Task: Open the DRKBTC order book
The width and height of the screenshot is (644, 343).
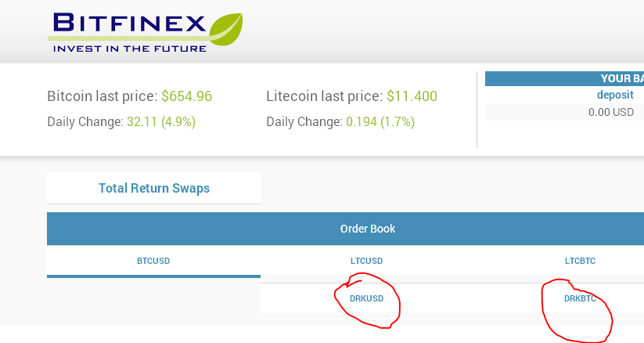Action: (x=580, y=298)
